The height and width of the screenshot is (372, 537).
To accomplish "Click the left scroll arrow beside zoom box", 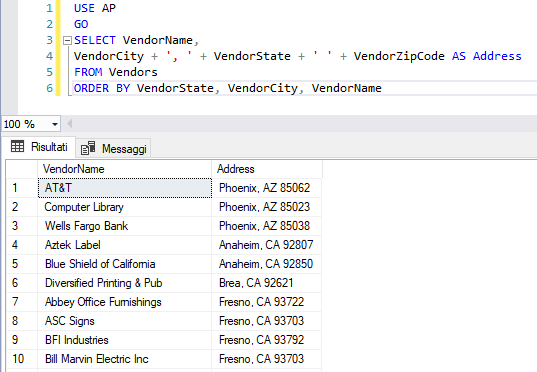I will pos(70,124).
